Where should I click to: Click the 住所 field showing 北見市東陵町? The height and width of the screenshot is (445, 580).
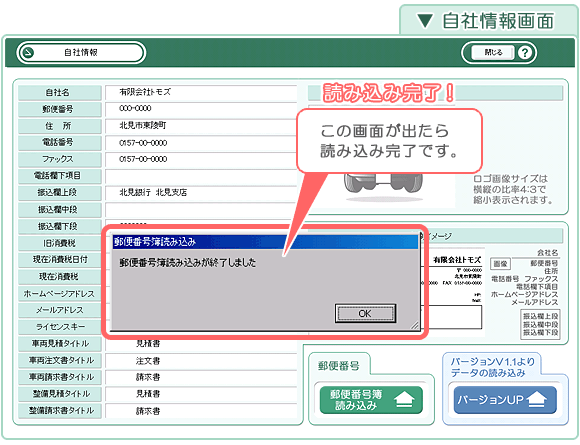[201, 126]
